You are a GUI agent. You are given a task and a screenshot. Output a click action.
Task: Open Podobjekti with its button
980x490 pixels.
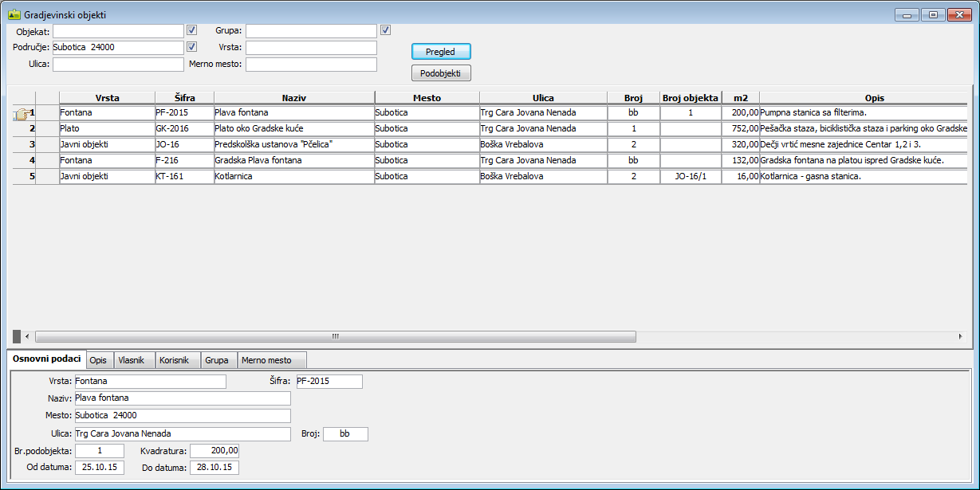coord(441,73)
